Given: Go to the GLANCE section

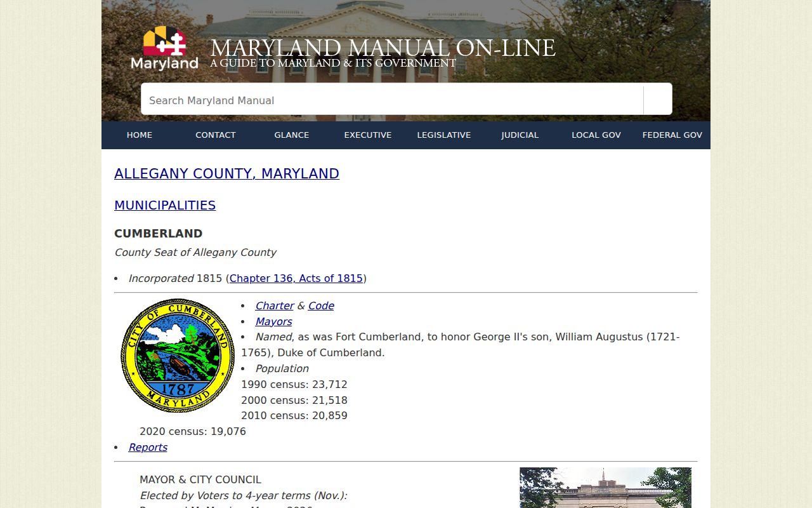Looking at the screenshot, I should [x=292, y=135].
